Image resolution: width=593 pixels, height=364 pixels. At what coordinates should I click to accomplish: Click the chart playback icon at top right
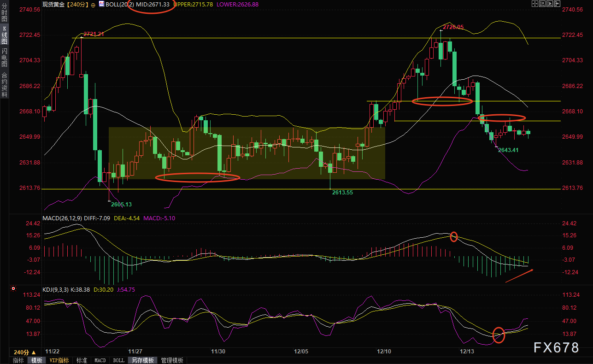tap(550, 4)
